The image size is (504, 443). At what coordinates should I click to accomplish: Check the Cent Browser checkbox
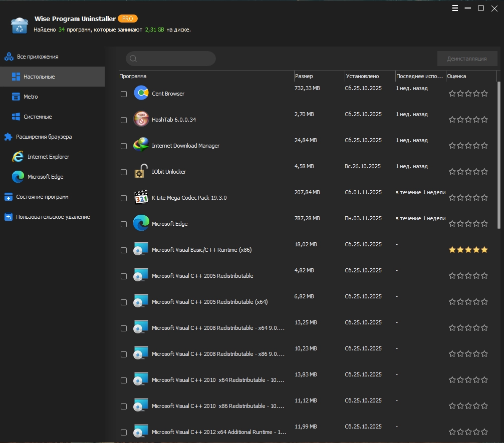(x=124, y=94)
